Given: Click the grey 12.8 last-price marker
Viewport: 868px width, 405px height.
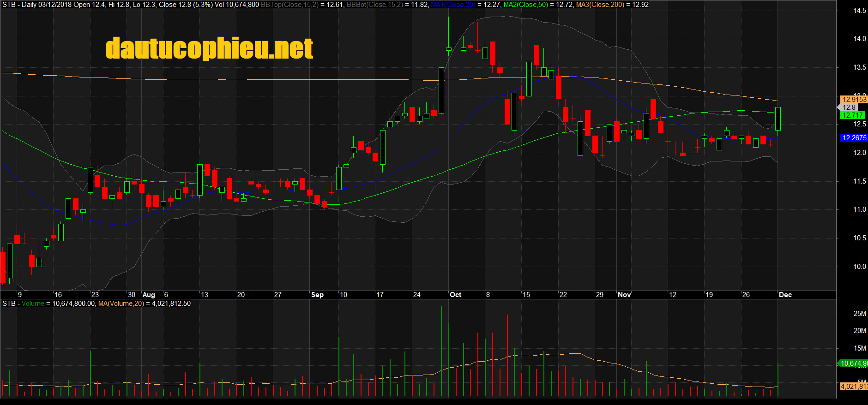Looking at the screenshot, I should tap(850, 107).
